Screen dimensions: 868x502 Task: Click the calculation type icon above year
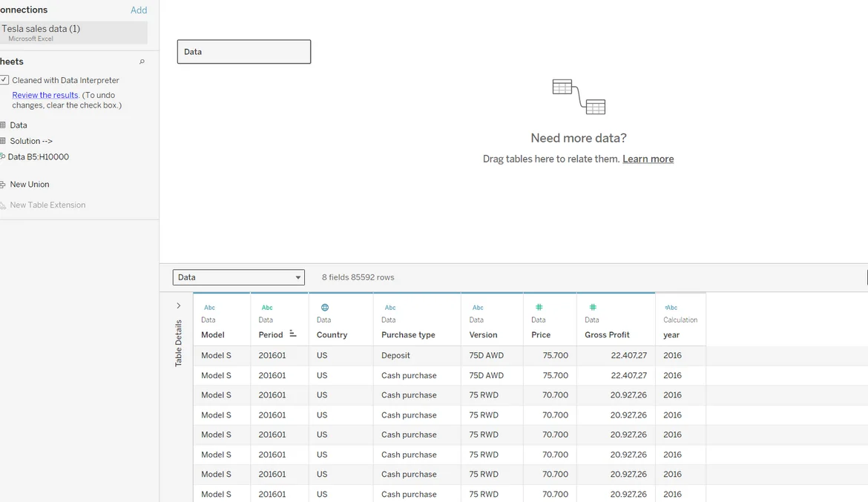(671, 307)
